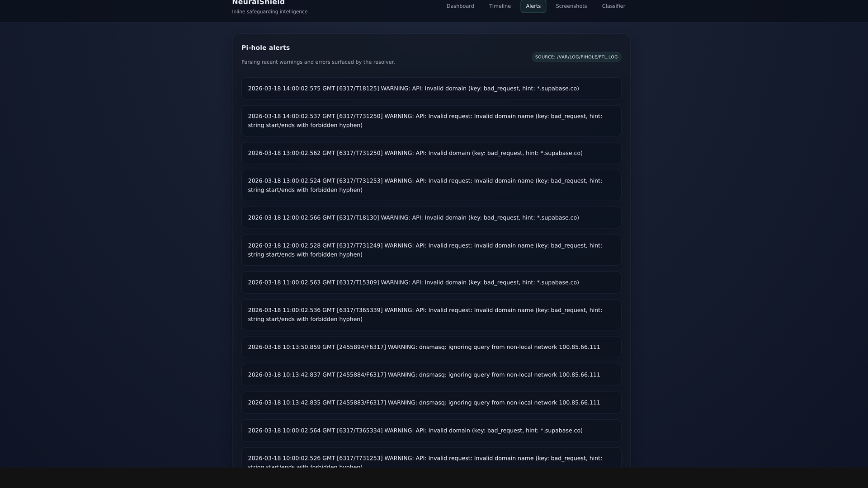Switch to the Classifier tab
Viewport: 868px width, 488px height.
(613, 6)
